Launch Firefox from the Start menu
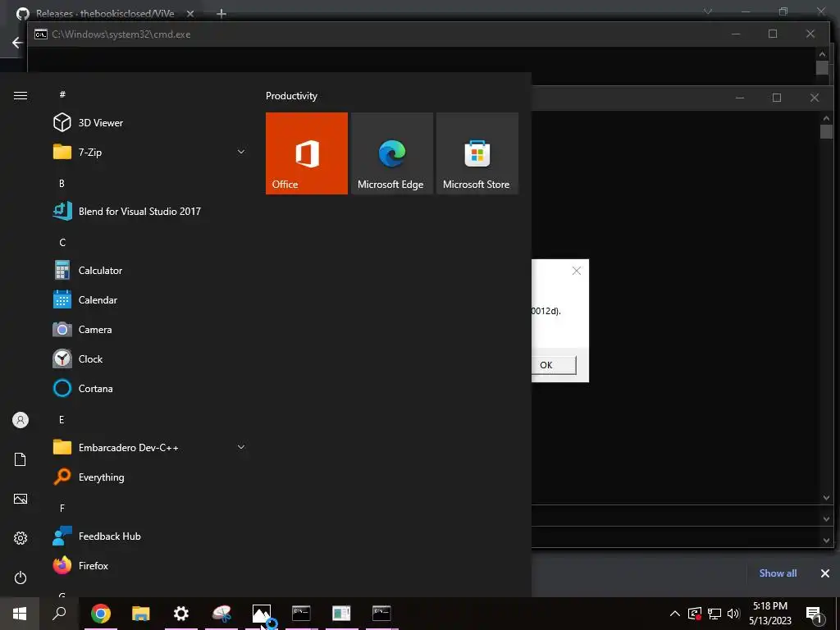 pos(150,566)
